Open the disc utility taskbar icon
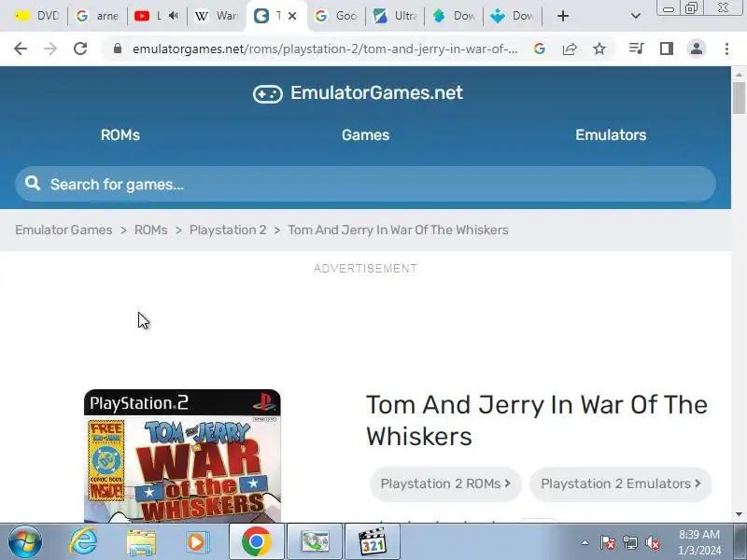This screenshot has height=560, width=747. coord(315,541)
